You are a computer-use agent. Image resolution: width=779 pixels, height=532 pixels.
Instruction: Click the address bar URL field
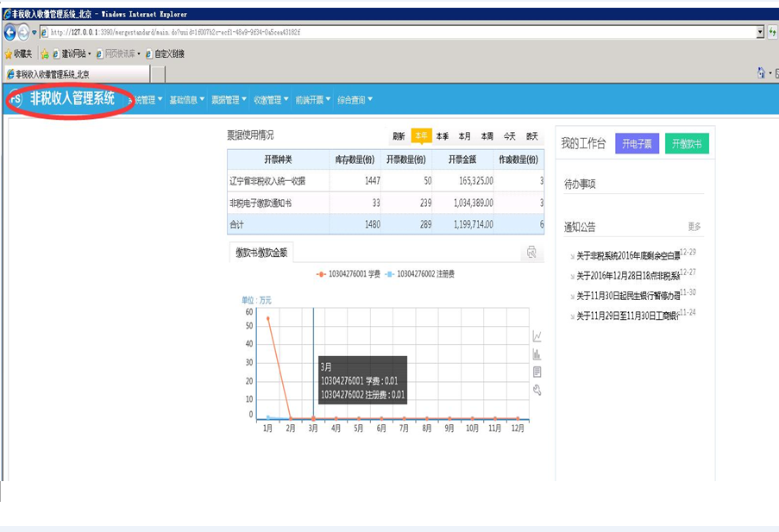click(x=398, y=32)
